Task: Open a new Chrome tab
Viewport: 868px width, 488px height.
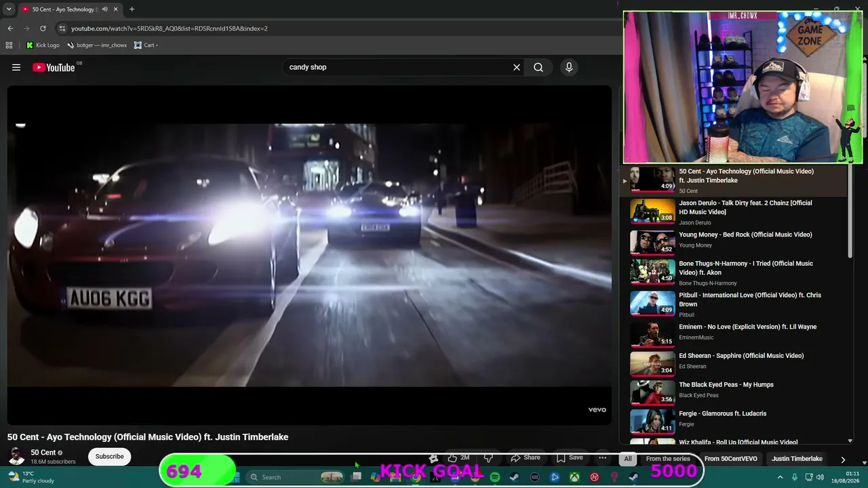Action: [x=132, y=9]
